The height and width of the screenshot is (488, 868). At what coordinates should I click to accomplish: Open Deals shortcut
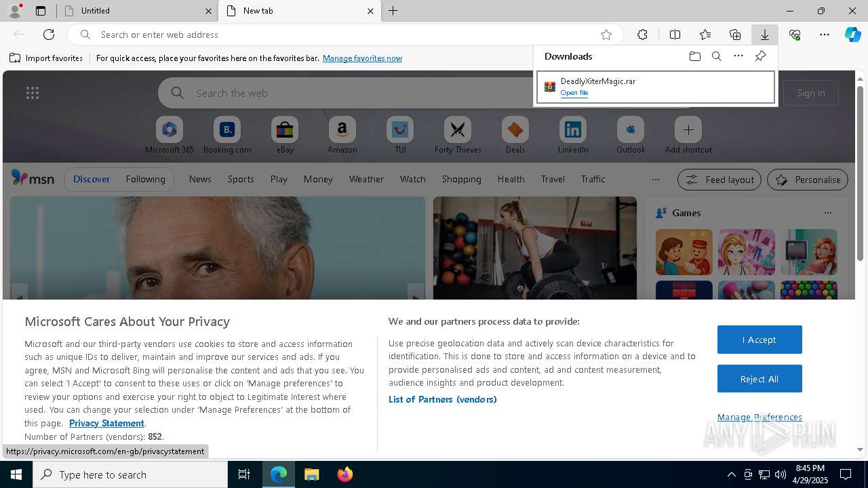(x=515, y=135)
